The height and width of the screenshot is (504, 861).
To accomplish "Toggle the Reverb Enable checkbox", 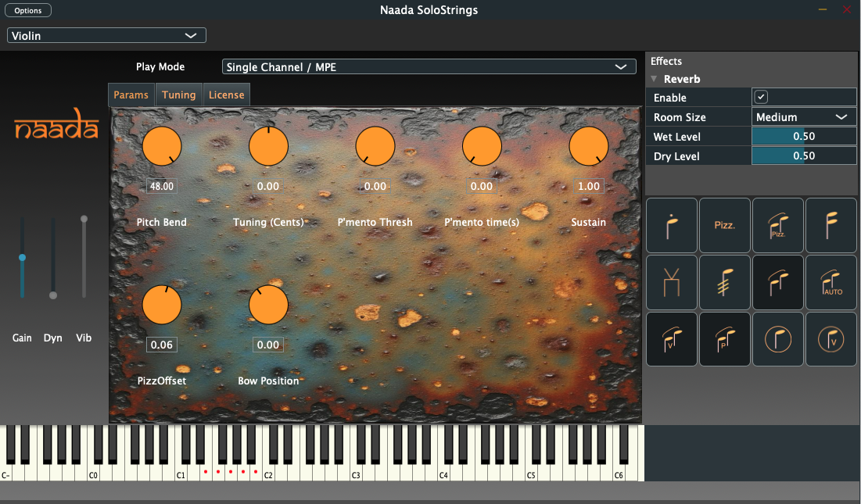I will coord(761,97).
